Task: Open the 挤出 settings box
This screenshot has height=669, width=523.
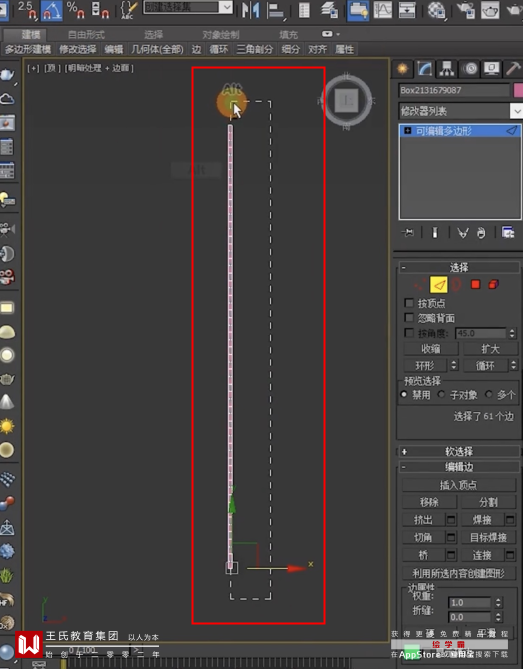Action: 451,519
